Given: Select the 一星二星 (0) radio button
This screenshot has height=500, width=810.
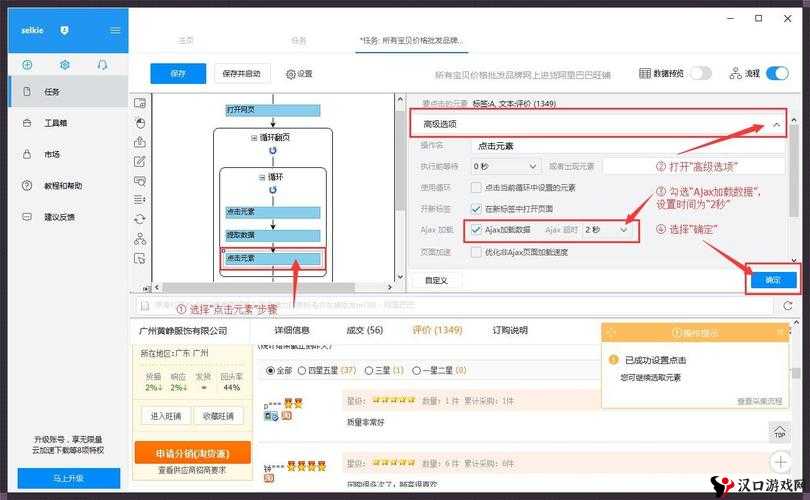Looking at the screenshot, I should coord(416,371).
